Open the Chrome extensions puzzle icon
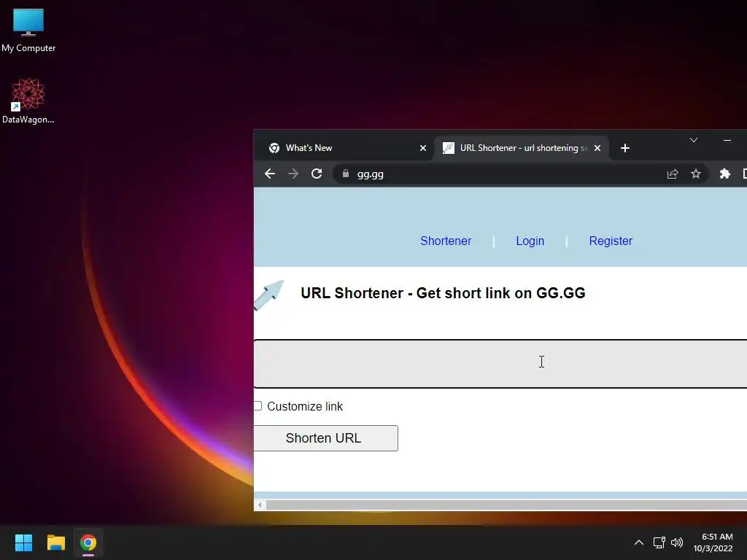The image size is (747, 560). pos(724,174)
